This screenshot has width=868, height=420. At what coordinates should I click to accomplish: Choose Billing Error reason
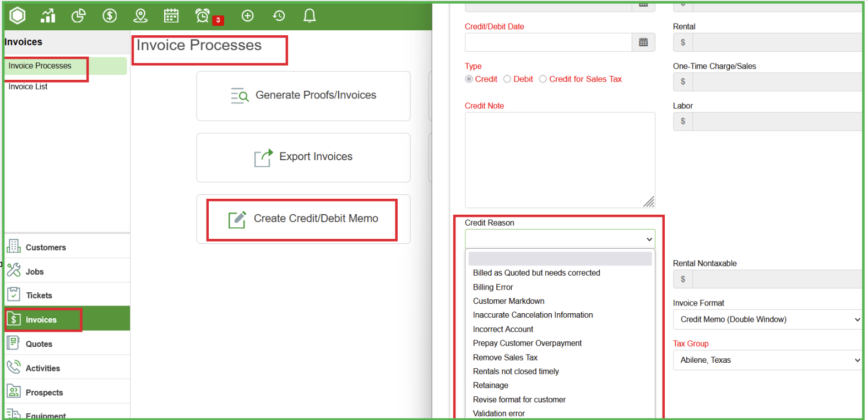tap(493, 287)
